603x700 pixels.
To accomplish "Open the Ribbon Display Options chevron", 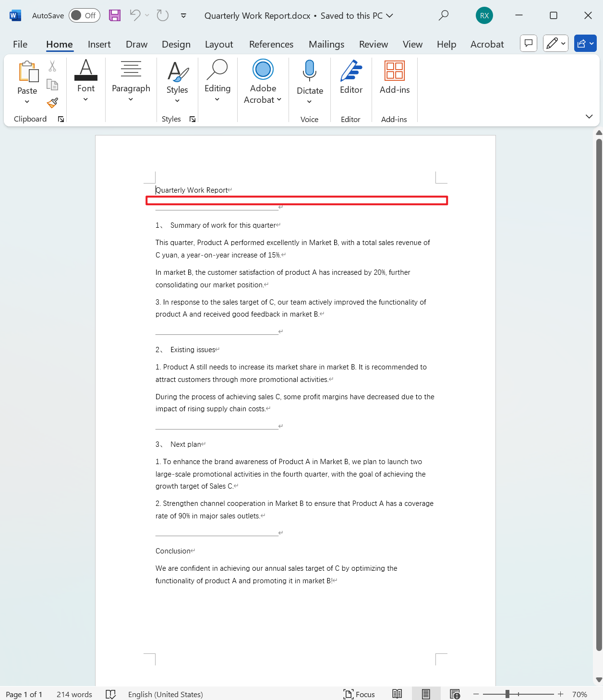I will (589, 116).
